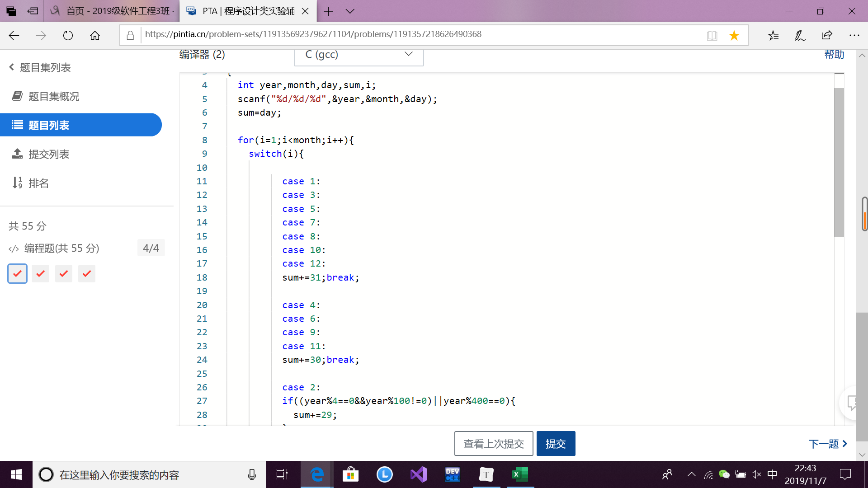Click the blue 提交 button
This screenshot has width=868, height=488.
tap(556, 444)
